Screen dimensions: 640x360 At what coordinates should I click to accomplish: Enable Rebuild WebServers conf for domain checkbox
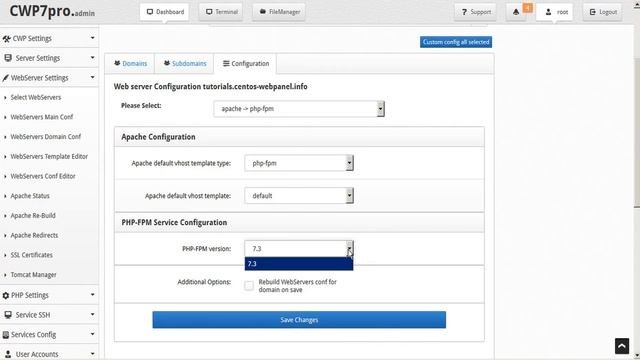click(249, 286)
